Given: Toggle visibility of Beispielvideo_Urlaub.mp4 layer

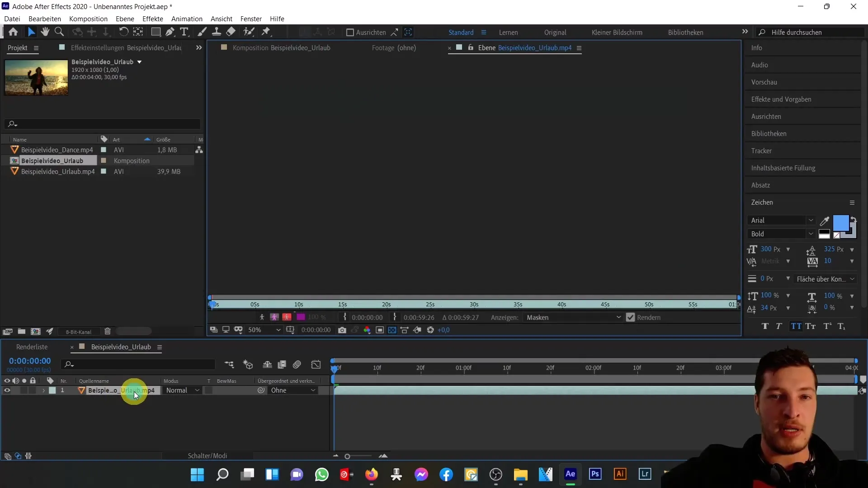Looking at the screenshot, I should 7,390.
